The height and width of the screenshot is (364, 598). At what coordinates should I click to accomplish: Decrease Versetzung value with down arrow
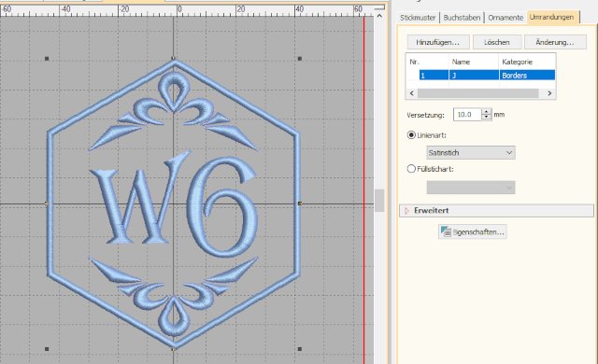pyautogui.click(x=486, y=118)
